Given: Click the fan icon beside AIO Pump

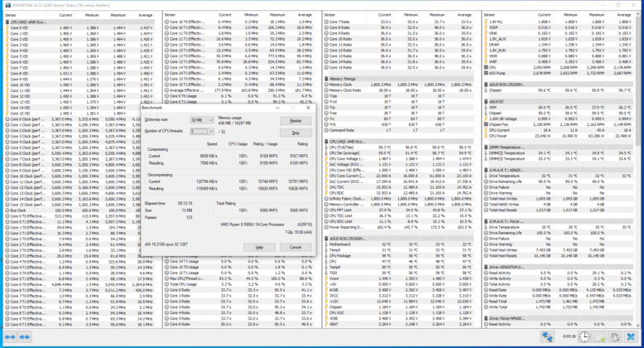Looking at the screenshot, I should coord(486,73).
